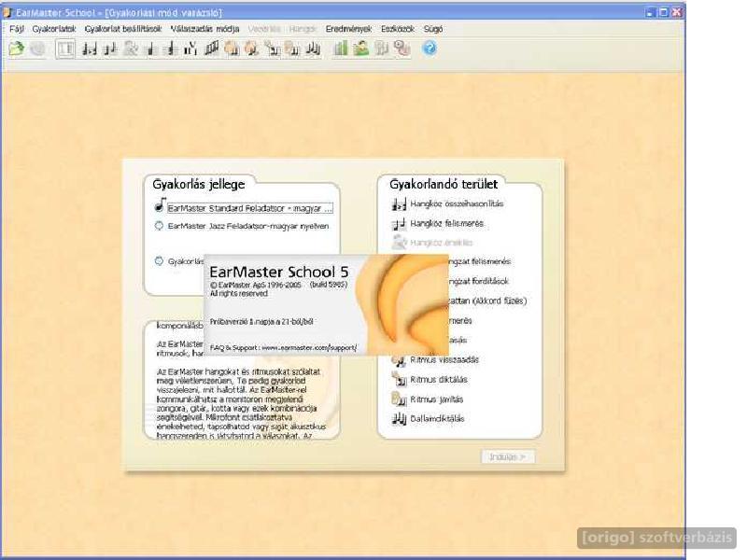
Task: Open the earmaster.com support link on splash
Action: point(309,347)
